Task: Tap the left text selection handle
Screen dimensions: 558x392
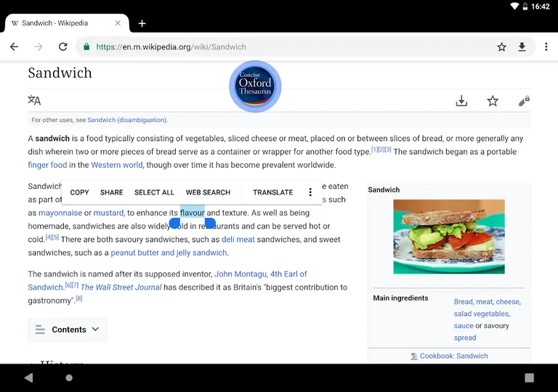Action: point(174,224)
